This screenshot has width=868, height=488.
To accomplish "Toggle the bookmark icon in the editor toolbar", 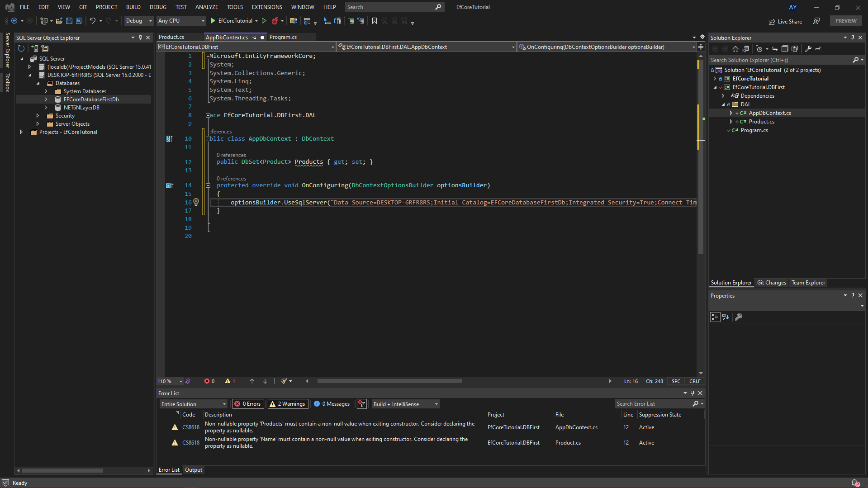I will pos(375,21).
